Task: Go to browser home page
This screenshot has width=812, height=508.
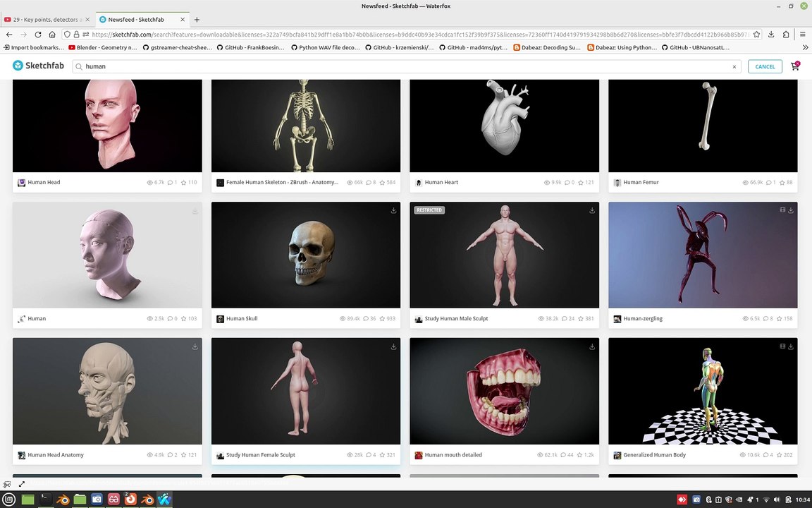Action: tap(51, 34)
